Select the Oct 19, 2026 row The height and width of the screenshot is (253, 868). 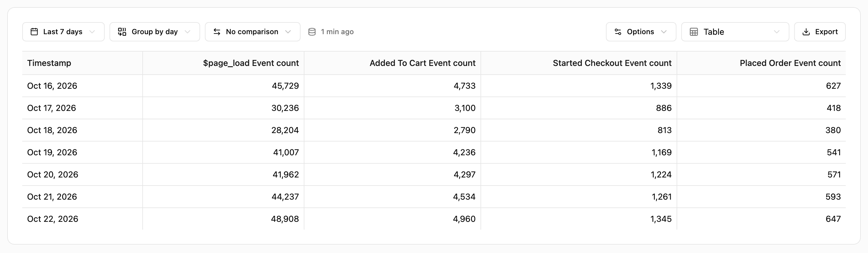click(434, 152)
